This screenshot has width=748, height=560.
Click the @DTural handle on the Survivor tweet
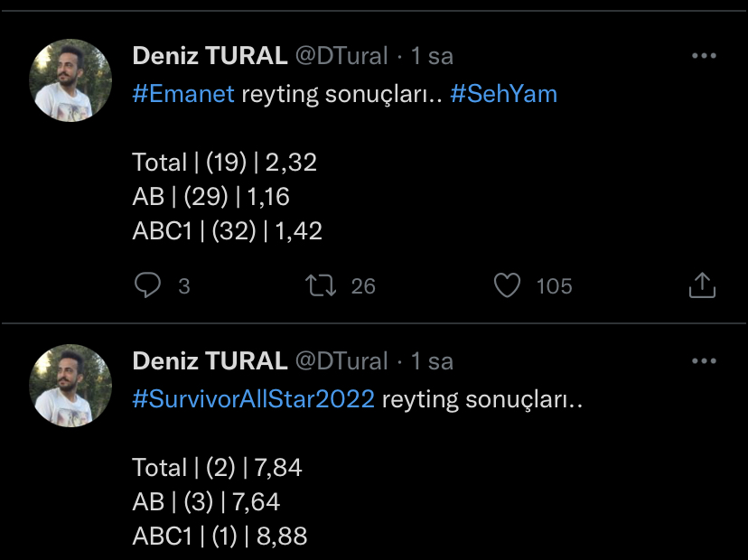(341, 361)
